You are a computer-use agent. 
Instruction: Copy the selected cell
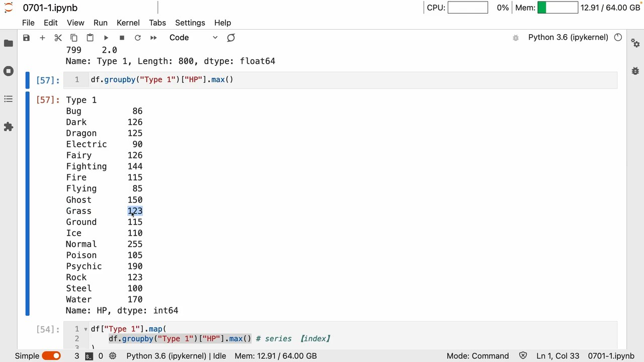(74, 38)
